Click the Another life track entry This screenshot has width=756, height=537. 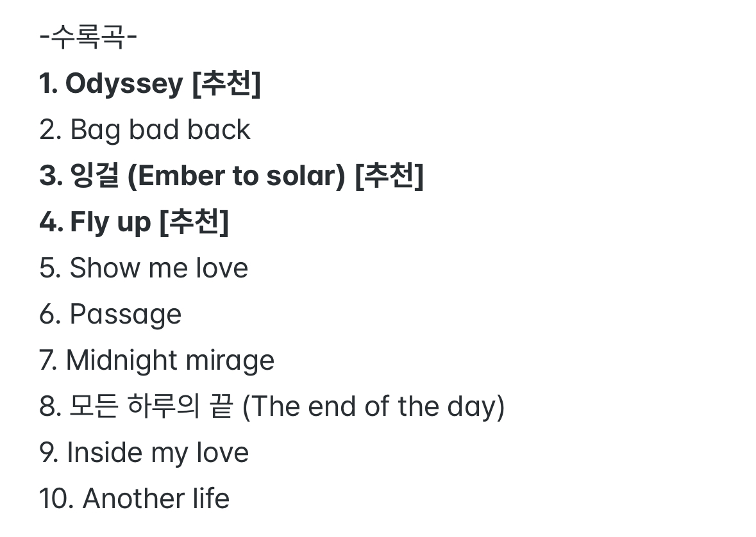tap(156, 499)
